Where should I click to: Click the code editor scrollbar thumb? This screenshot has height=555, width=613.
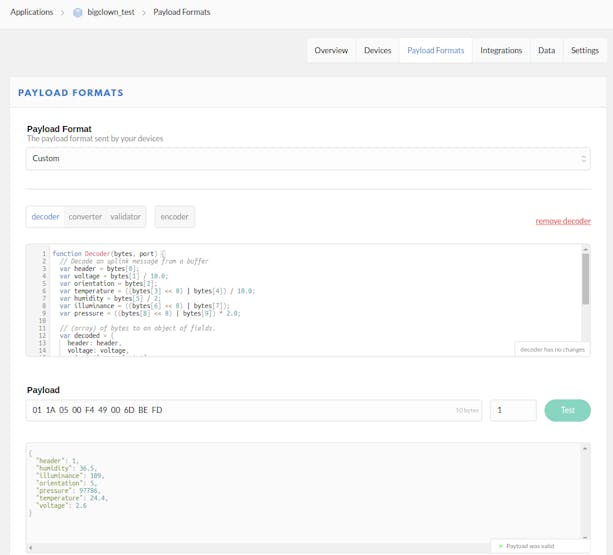pos(585,279)
